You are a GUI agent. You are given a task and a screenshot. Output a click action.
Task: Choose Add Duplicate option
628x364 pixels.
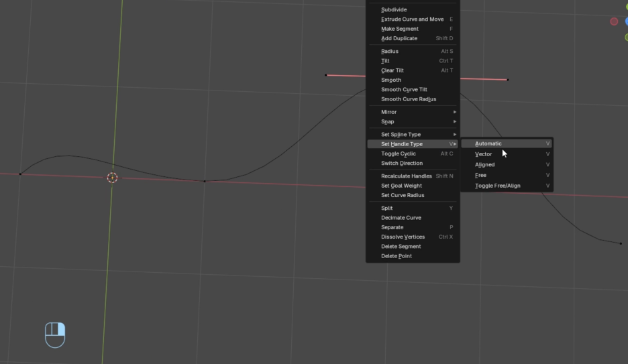413,38
